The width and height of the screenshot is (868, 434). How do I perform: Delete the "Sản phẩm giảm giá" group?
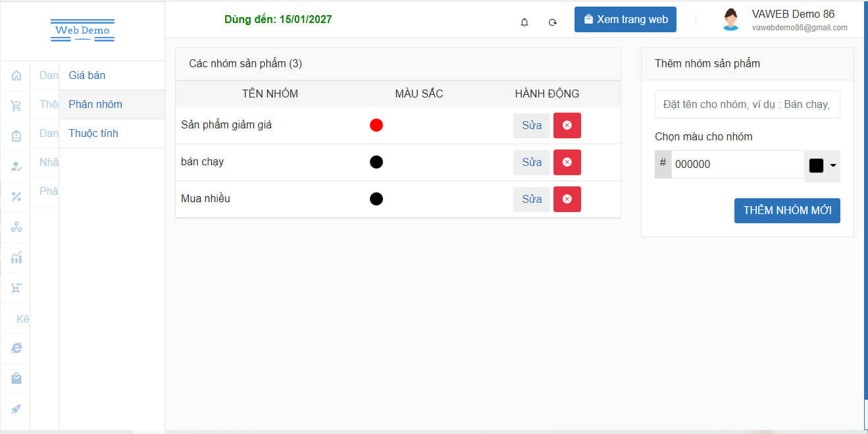click(567, 125)
